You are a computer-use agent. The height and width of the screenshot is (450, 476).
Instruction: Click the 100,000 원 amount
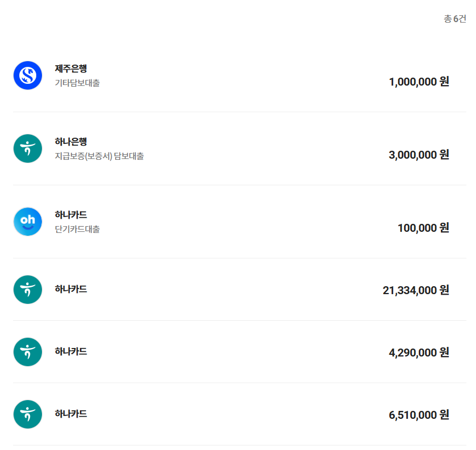(423, 228)
